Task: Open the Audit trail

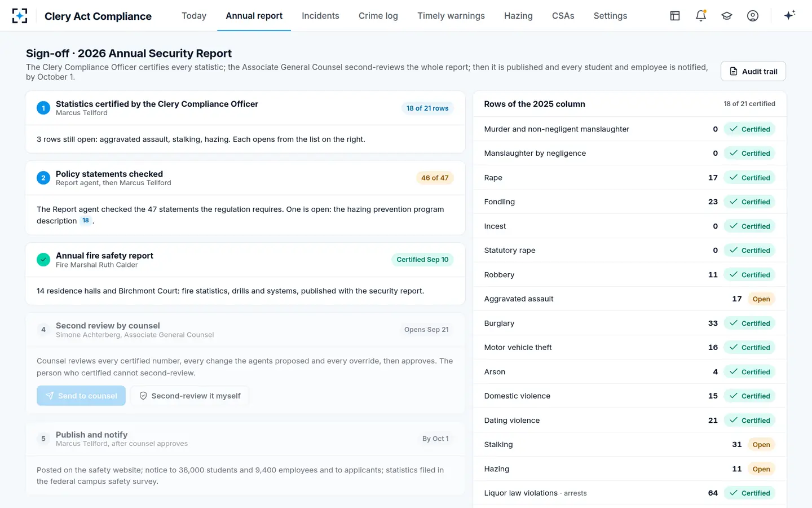Action: (753, 71)
